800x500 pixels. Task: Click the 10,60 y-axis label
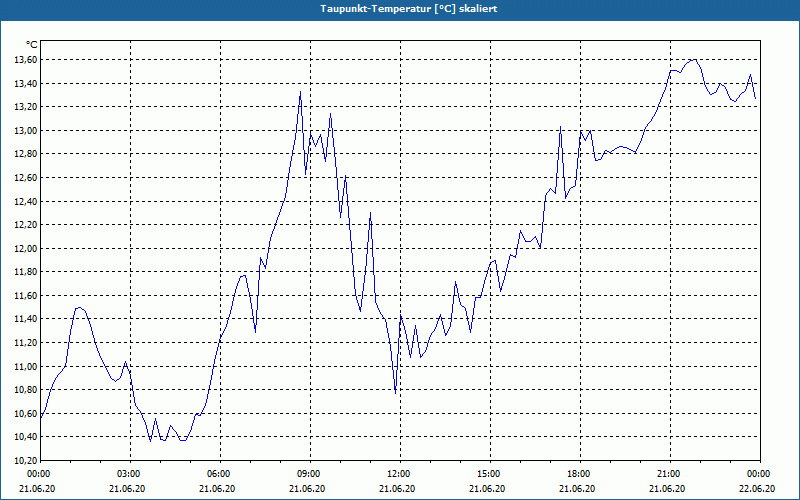click(26, 413)
